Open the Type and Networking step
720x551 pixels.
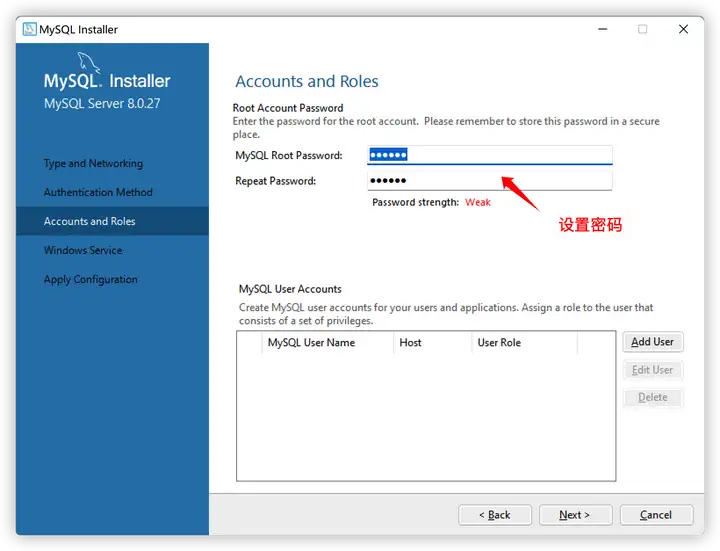click(x=93, y=163)
